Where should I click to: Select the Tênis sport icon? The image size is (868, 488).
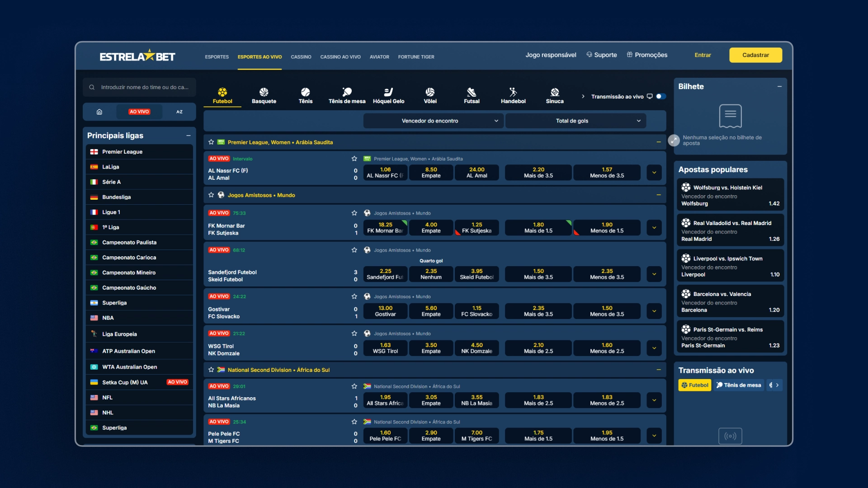(x=306, y=92)
